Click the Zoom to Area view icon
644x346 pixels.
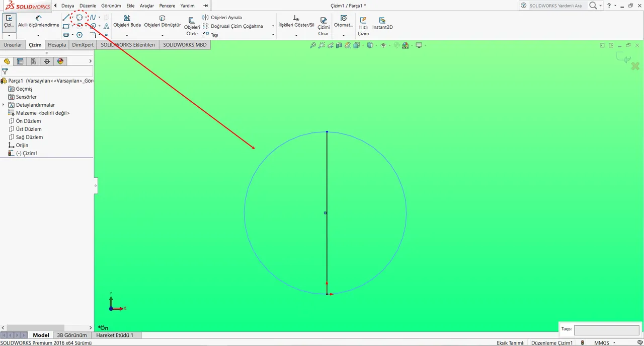tap(321, 45)
